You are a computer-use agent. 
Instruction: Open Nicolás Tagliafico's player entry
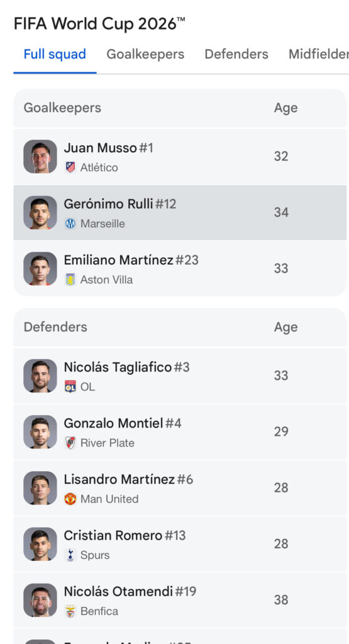pyautogui.click(x=180, y=375)
